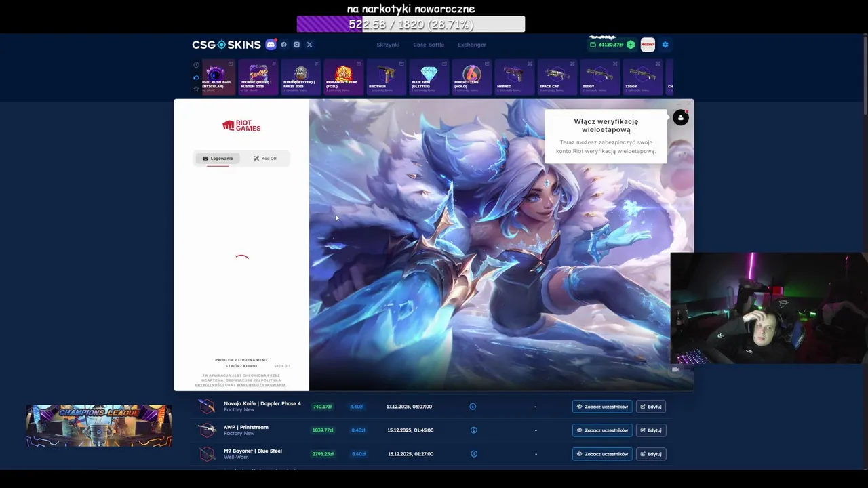868x488 pixels.
Task: Open the CSGOSKINS logo home link
Action: click(x=226, y=45)
